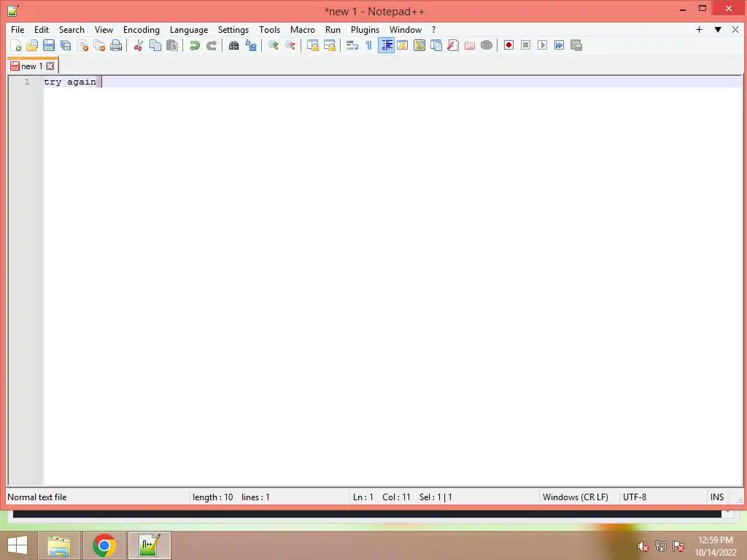Click the Open file folder icon
The width and height of the screenshot is (747, 560).
(32, 45)
